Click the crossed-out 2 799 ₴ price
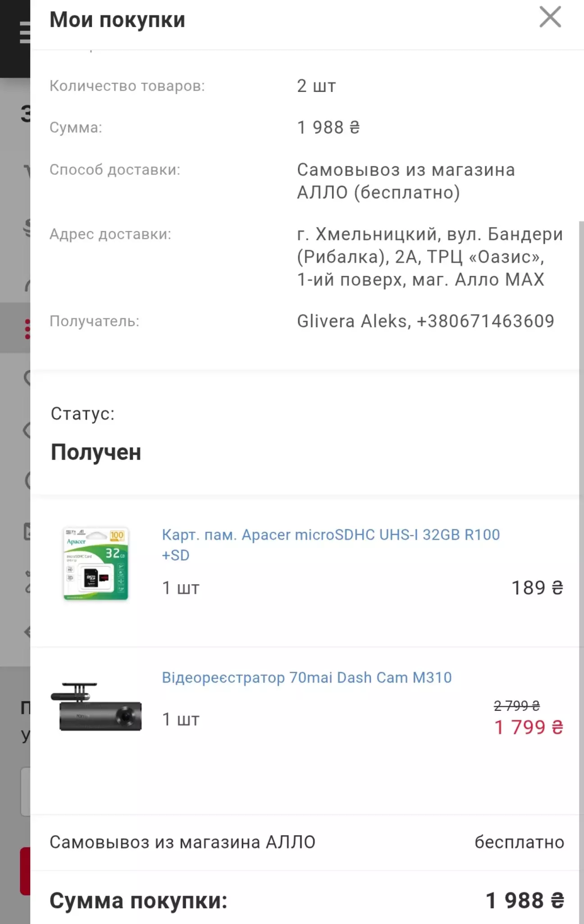 516,705
